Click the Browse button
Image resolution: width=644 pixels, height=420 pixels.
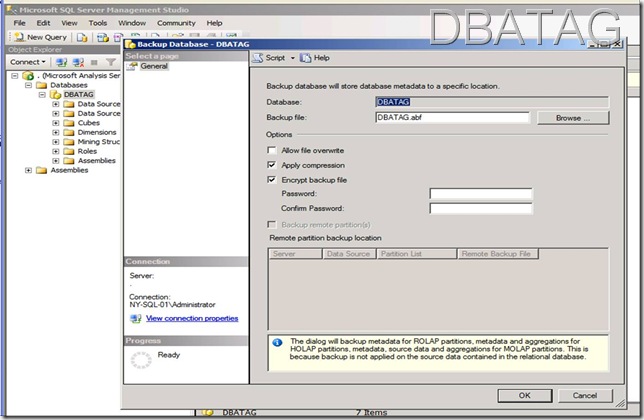pyautogui.click(x=573, y=118)
